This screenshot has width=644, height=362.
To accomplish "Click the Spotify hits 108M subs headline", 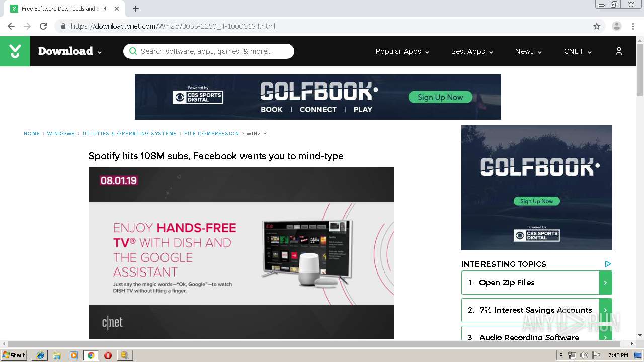I will tap(216, 156).
